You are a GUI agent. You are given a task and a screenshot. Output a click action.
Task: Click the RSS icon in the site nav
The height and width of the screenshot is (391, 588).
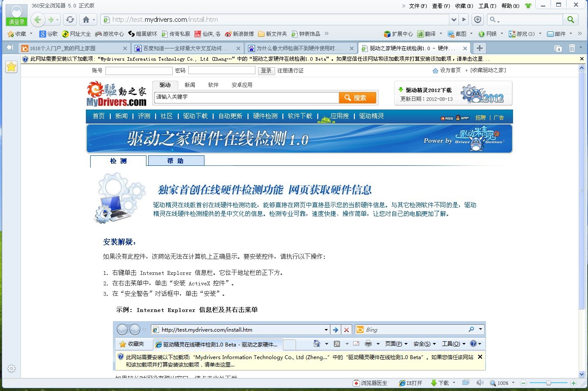point(447,118)
